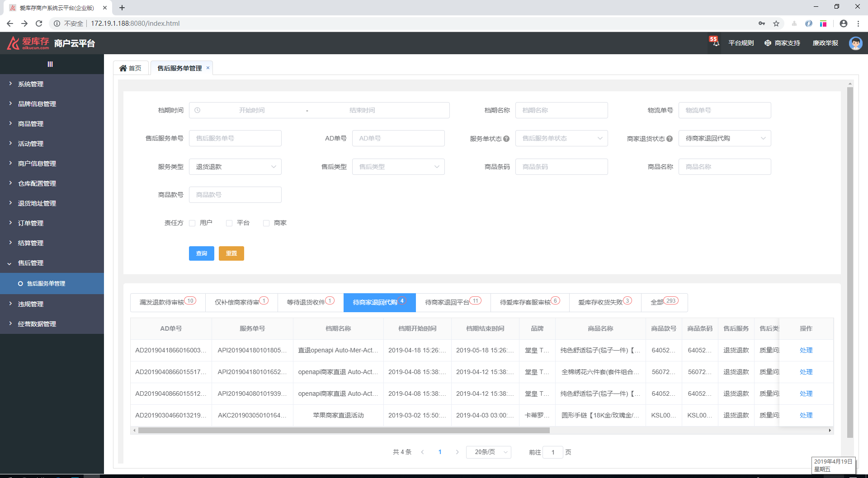Select 售后服务单管理 submenu item
The image size is (868, 478).
click(52, 284)
